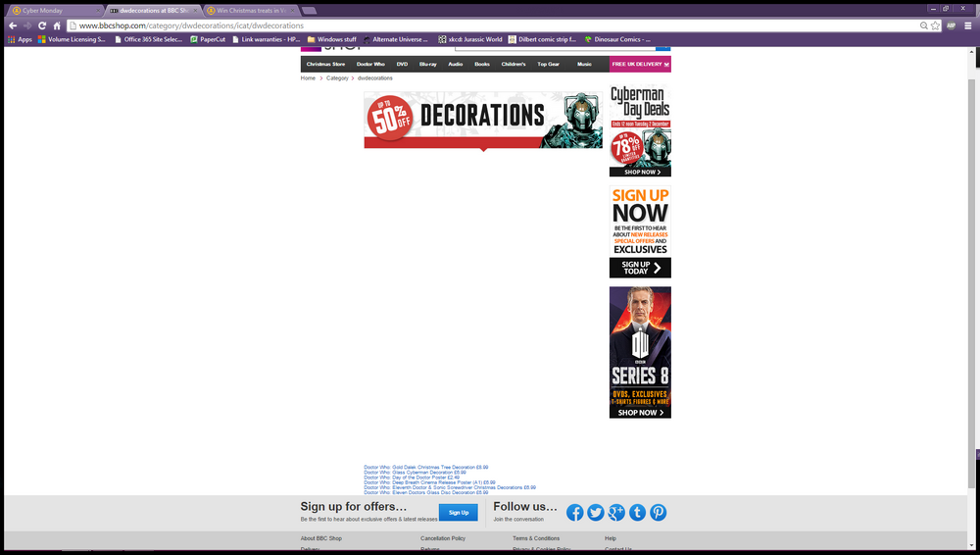Open the Music menu item
Screen dimensions: 980x555
coord(584,64)
